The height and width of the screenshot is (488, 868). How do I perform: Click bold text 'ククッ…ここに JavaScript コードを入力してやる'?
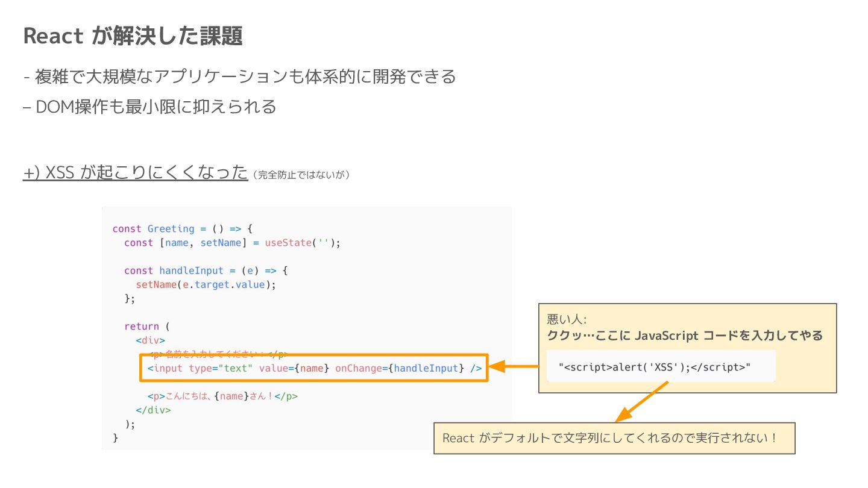pyautogui.click(x=685, y=336)
